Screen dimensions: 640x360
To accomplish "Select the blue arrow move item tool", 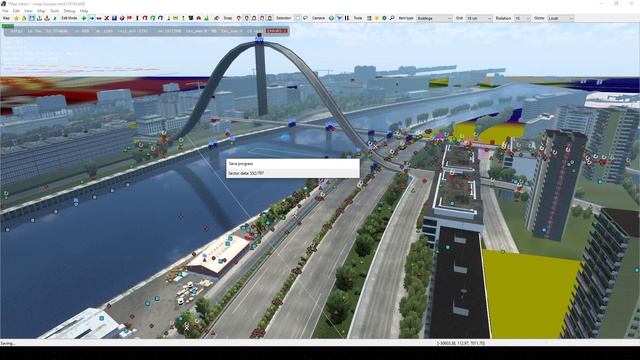I will (x=91, y=18).
